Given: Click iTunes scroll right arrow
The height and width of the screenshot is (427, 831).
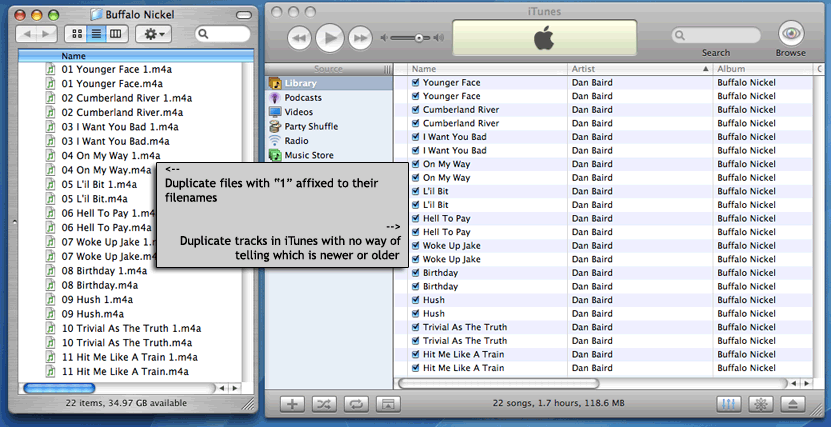Looking at the screenshot, I should point(806,383).
